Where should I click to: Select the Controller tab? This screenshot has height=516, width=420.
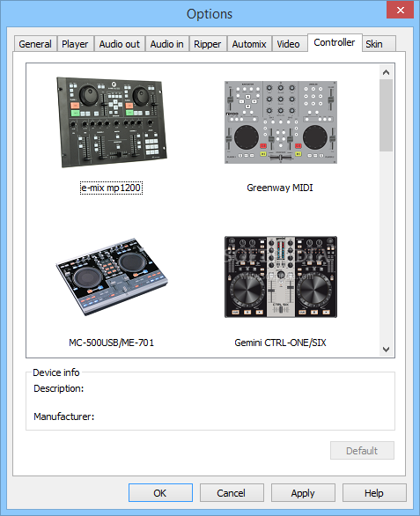(x=335, y=42)
